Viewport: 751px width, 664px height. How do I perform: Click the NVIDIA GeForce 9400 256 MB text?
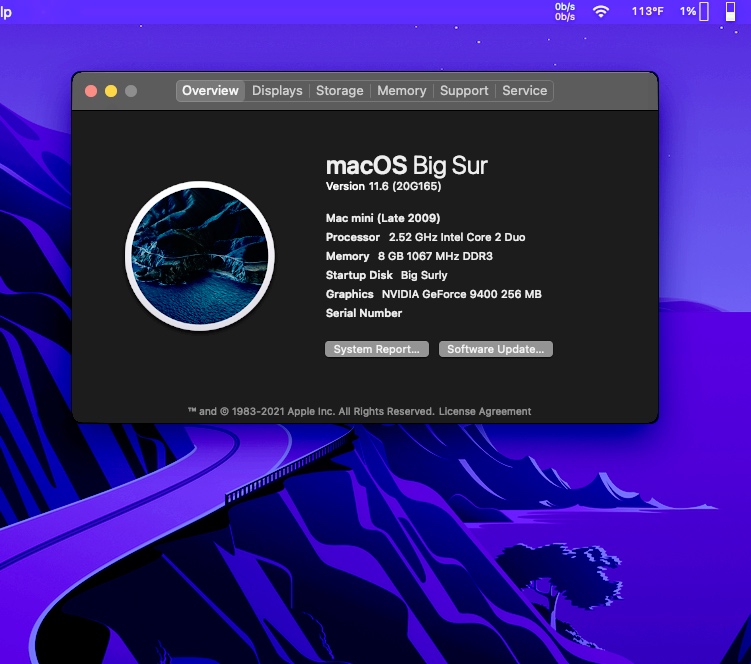[461, 294]
